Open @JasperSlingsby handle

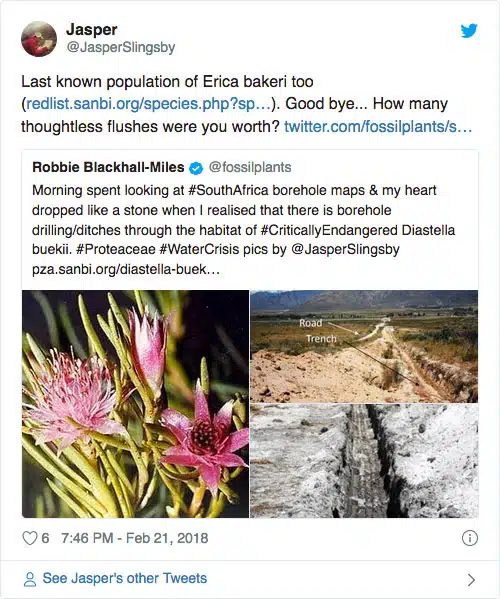click(x=121, y=47)
